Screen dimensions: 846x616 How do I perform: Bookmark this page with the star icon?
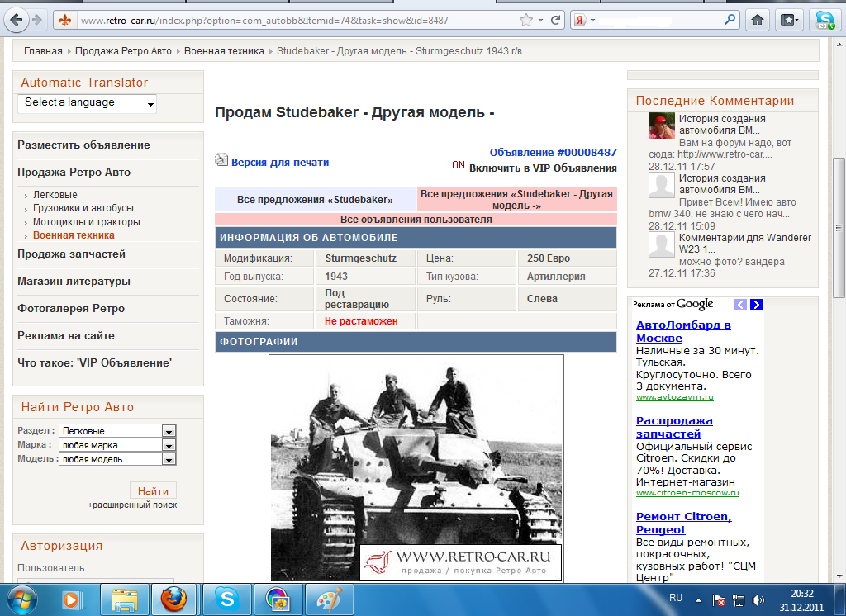[526, 20]
